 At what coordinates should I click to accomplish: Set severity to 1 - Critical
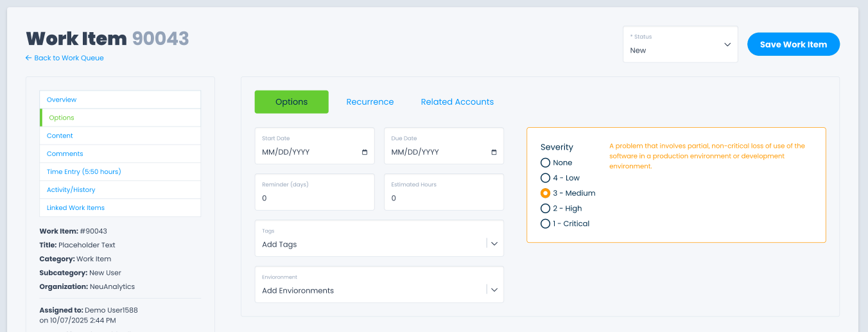[x=546, y=223]
